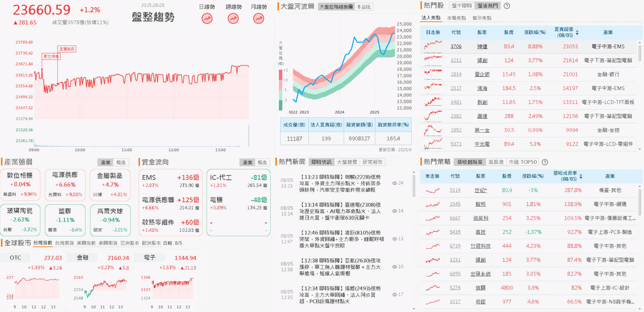This screenshot has width=644, height=312.
Task: Open 神達 daily trend sparkline
Action: point(434,46)
